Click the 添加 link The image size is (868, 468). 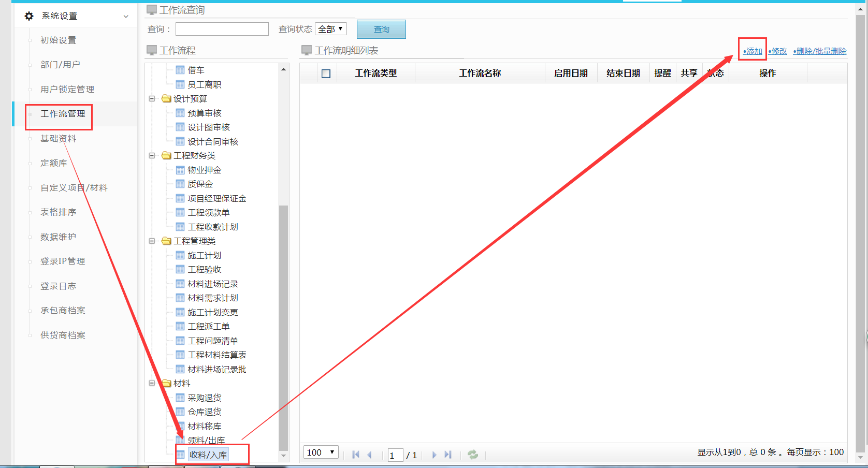(x=753, y=51)
